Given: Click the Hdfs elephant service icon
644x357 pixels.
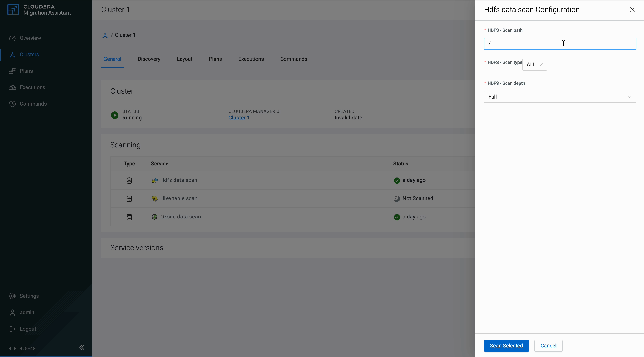Looking at the screenshot, I should [155, 181].
